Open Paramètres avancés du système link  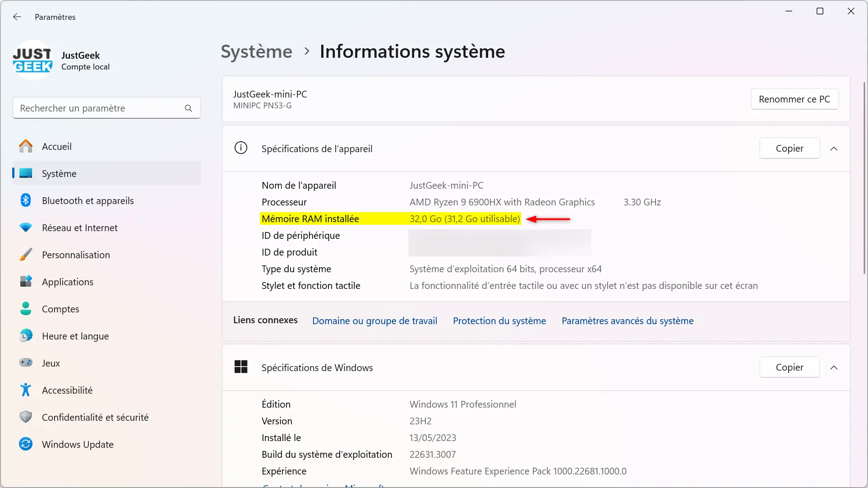click(628, 321)
